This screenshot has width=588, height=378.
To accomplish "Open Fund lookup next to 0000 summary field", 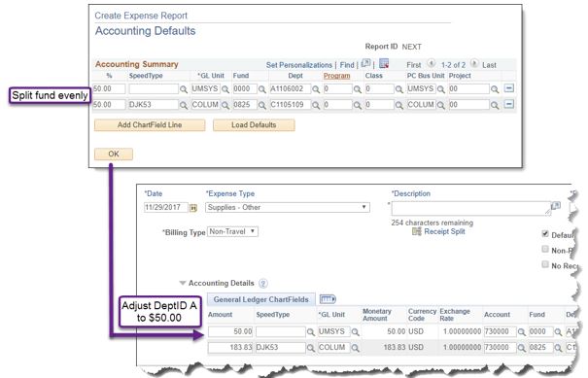I will click(x=262, y=89).
